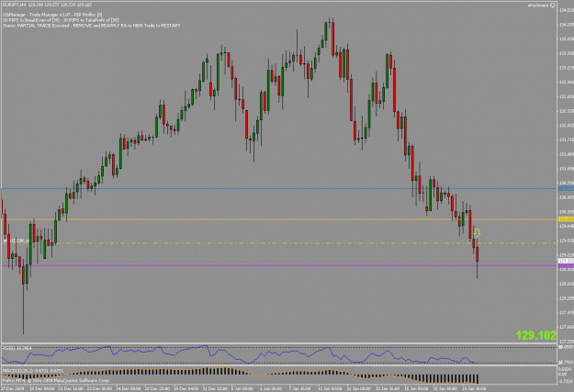Image resolution: width=574 pixels, height=392 pixels.
Task: Click the 19 Jan 16:00 time label
Action: pos(476,388)
